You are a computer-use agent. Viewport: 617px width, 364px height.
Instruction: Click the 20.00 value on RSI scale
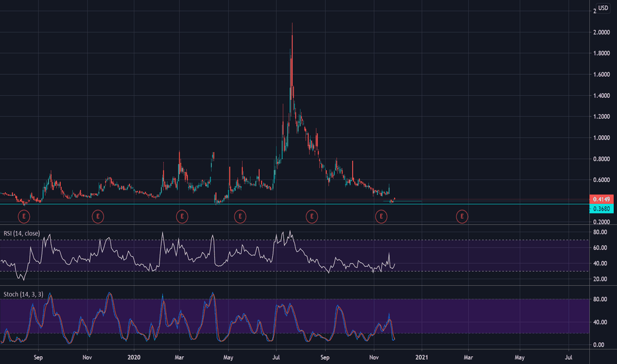(600, 279)
